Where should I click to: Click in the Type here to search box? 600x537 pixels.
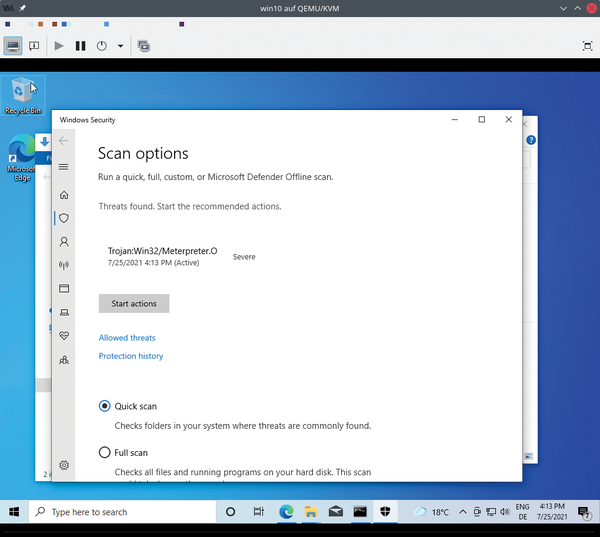pos(122,512)
